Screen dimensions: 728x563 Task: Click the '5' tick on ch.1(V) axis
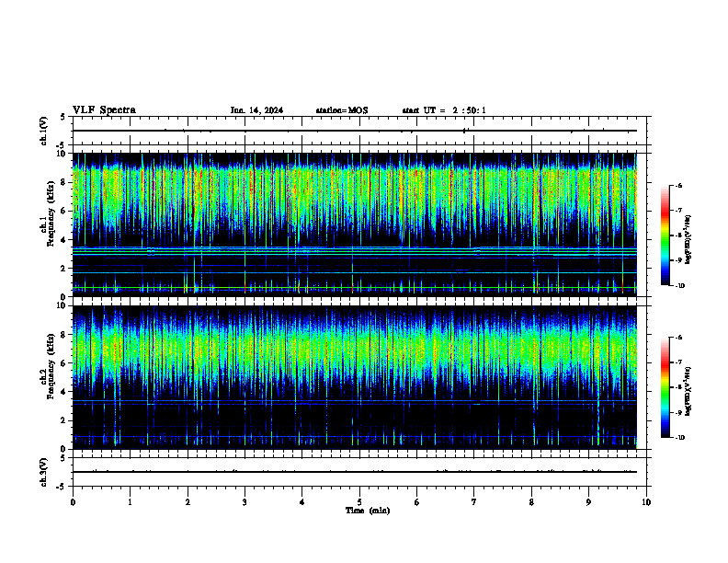coord(64,117)
